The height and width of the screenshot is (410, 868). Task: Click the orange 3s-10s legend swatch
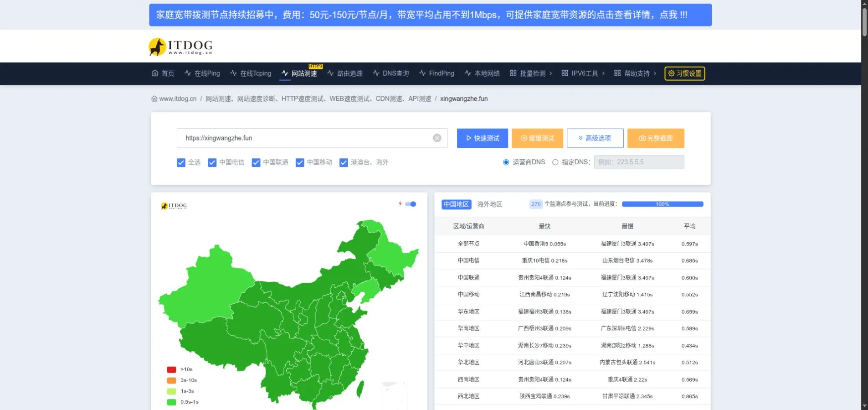coord(171,380)
